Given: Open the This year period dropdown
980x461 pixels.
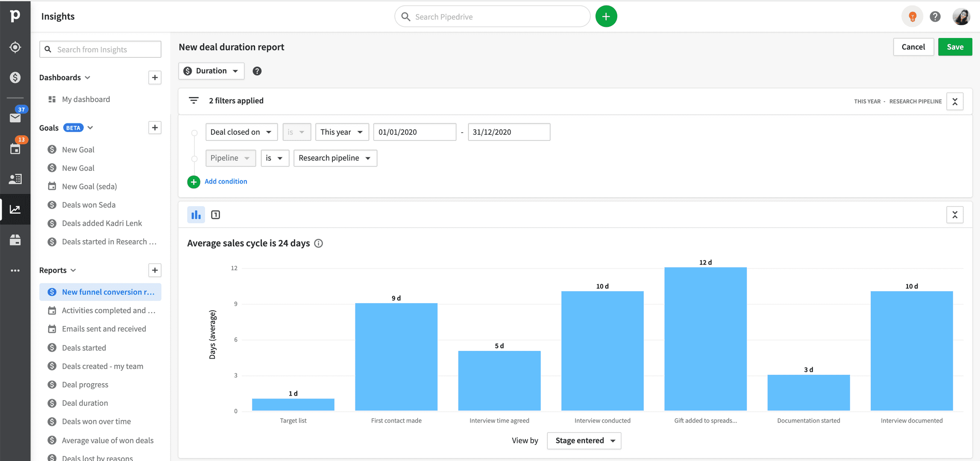Looking at the screenshot, I should point(342,132).
